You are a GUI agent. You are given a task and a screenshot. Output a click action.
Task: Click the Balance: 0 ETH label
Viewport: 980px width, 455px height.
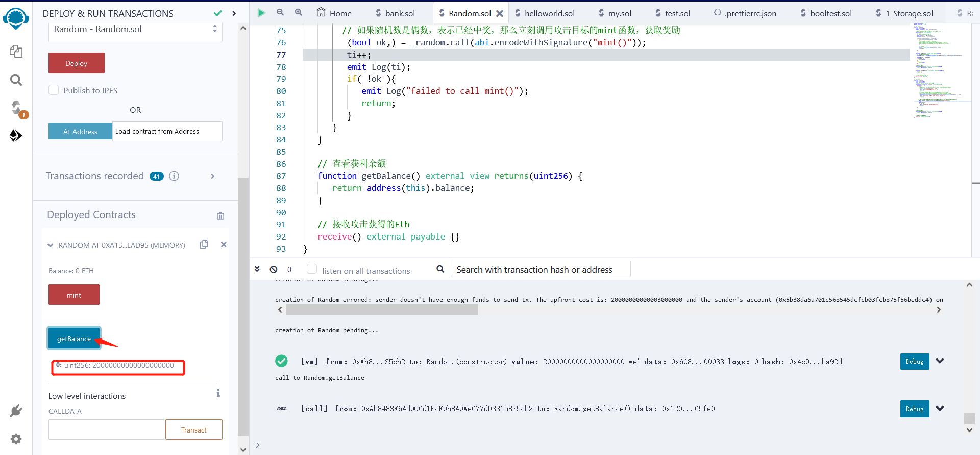71,271
